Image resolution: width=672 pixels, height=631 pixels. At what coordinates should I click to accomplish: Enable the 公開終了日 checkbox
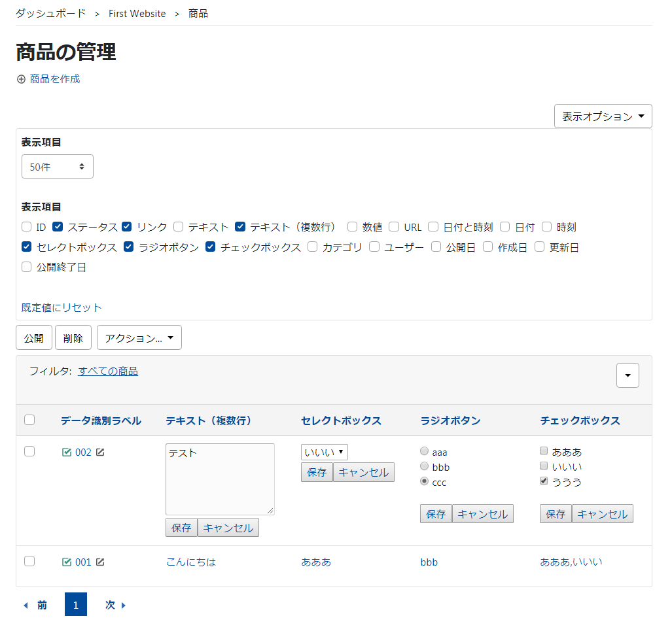pyautogui.click(x=27, y=267)
